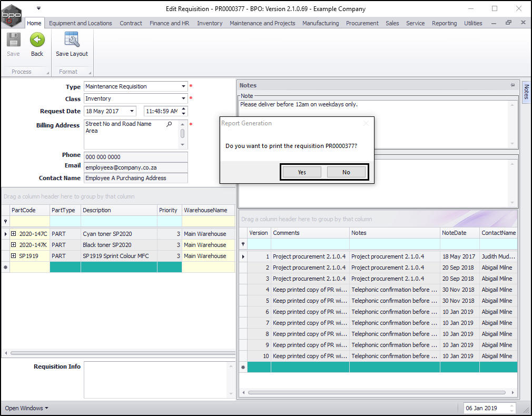This screenshot has height=416, width=532.
Task: Switch to the Inventory ribbon tab
Action: point(210,23)
